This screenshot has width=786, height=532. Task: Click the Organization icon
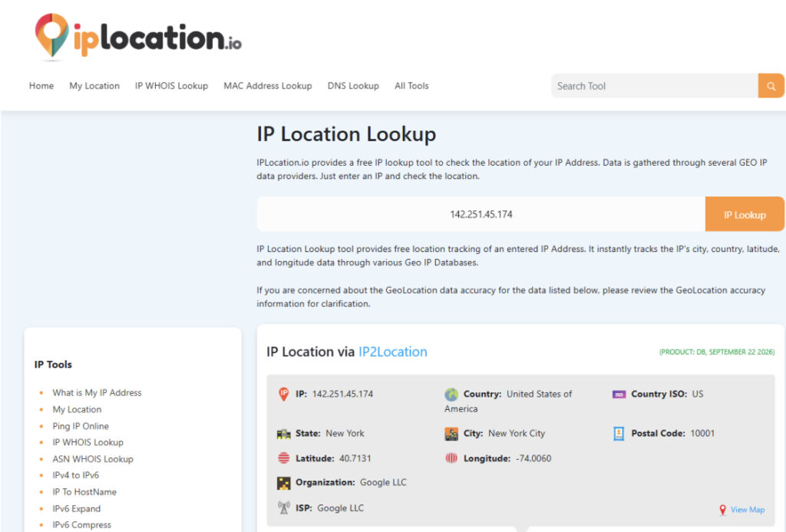click(284, 483)
